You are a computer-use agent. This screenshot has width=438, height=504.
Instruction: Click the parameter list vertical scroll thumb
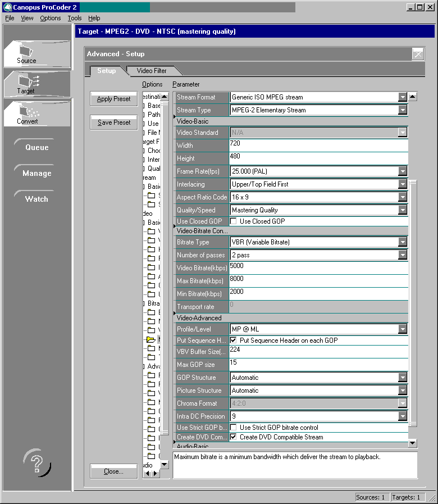(413, 303)
